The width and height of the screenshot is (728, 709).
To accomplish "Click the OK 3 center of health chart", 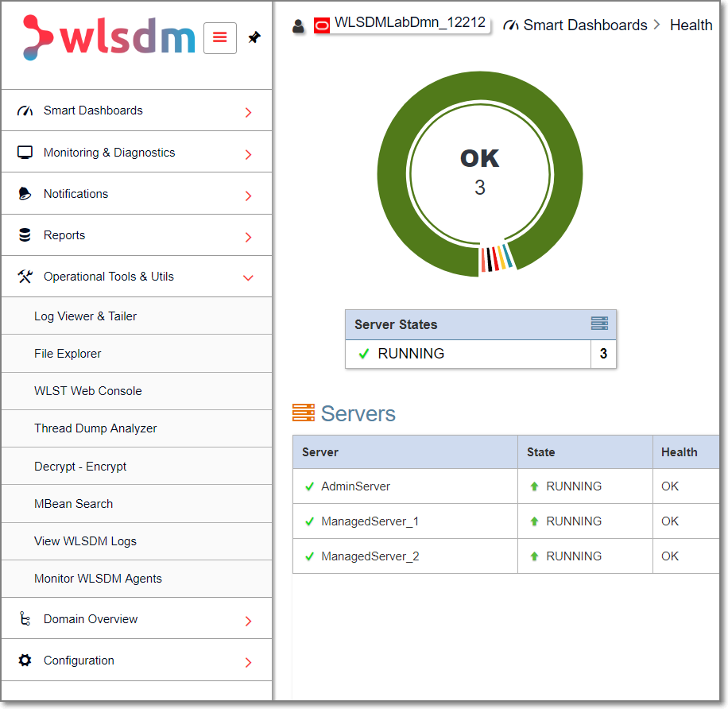I will click(x=479, y=172).
